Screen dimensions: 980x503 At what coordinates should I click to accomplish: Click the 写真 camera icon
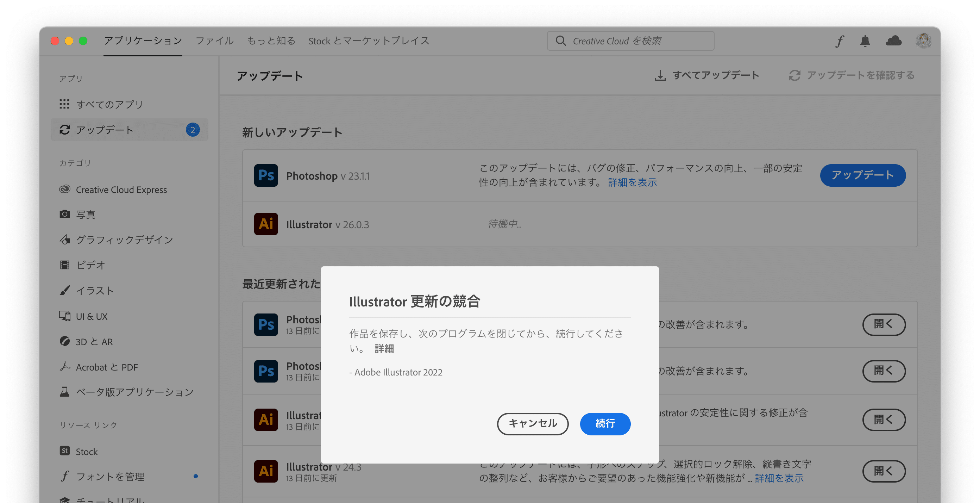point(65,214)
